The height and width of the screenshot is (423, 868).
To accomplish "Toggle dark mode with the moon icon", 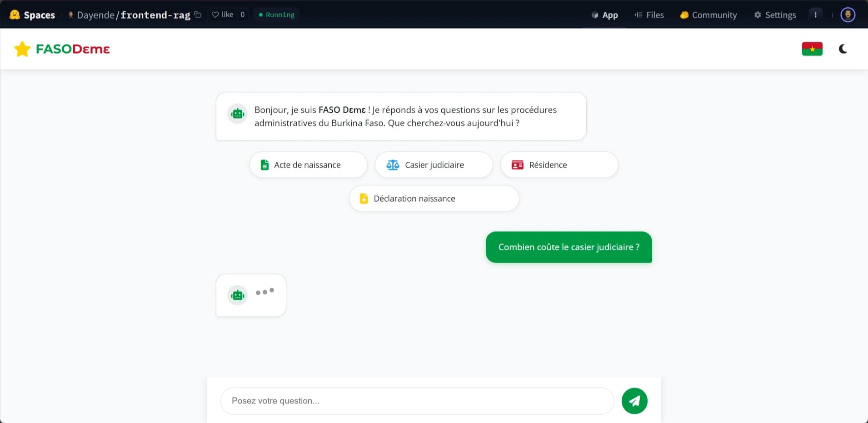I will click(x=843, y=49).
